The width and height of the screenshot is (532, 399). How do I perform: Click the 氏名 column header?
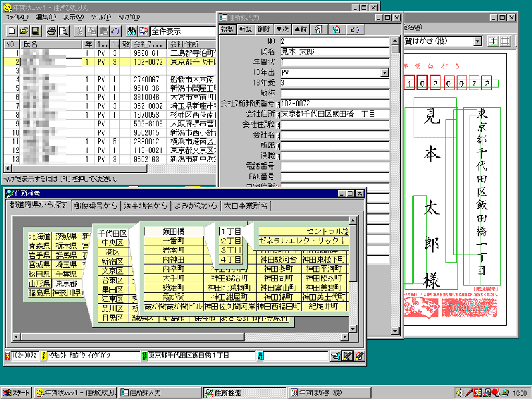[x=52, y=44]
